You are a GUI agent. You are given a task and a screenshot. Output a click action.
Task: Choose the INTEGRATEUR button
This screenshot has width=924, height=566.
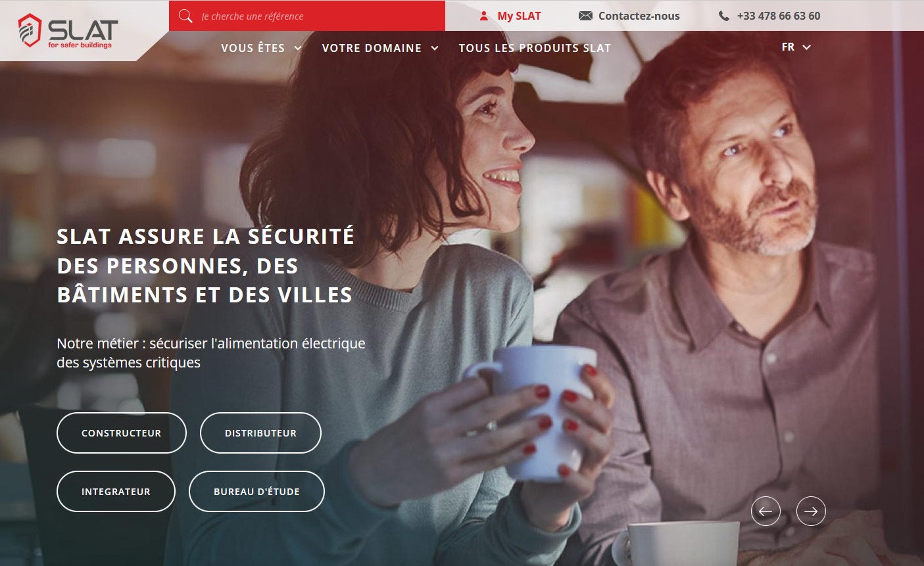pyautogui.click(x=116, y=491)
